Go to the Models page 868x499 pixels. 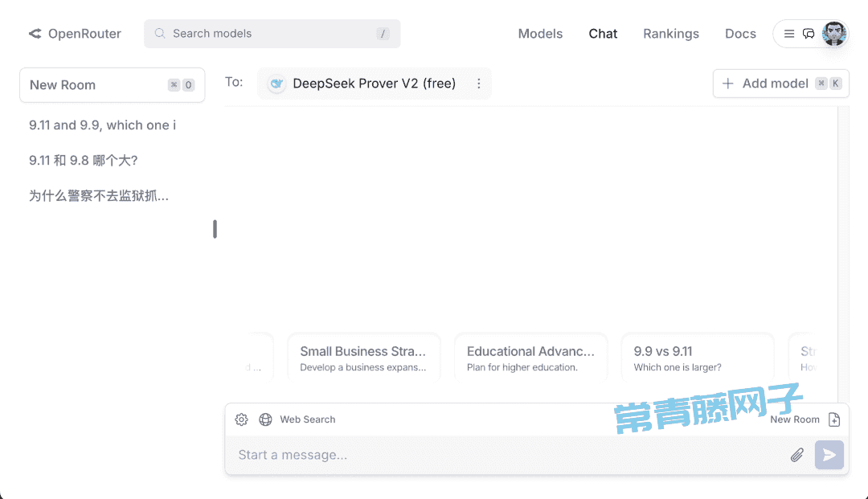point(540,34)
